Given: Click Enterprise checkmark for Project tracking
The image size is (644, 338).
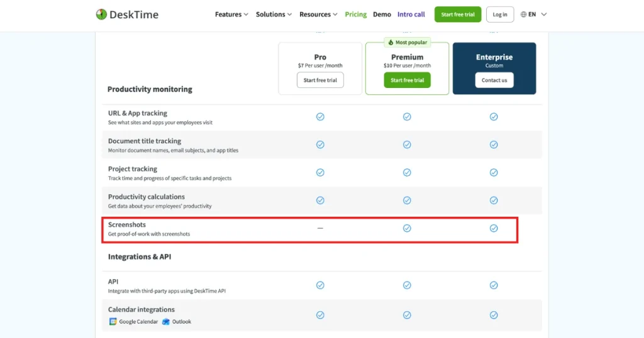Looking at the screenshot, I should pyautogui.click(x=494, y=173).
